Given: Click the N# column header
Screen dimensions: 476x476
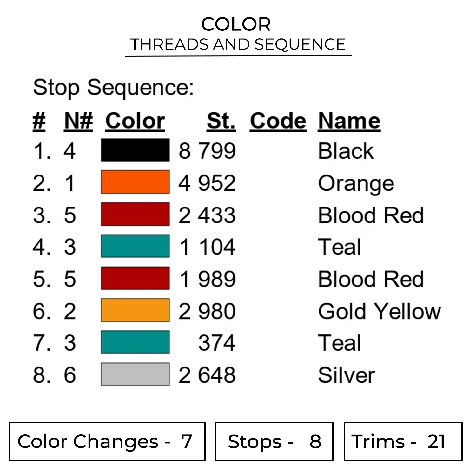Looking at the screenshot, I should (78, 121).
